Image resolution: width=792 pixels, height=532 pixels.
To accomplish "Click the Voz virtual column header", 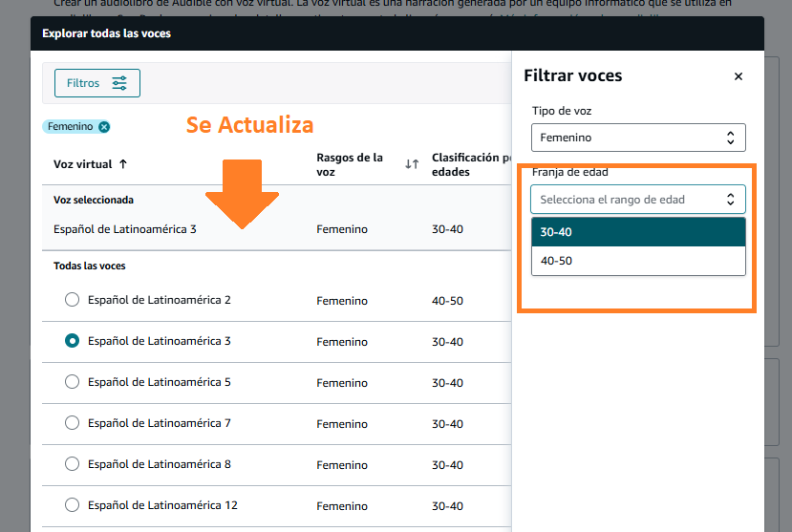I will [83, 164].
